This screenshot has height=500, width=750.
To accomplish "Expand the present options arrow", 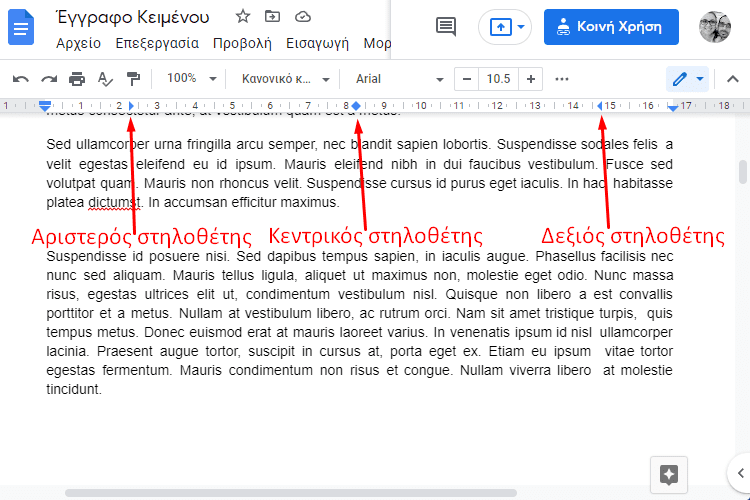I will (x=521, y=27).
